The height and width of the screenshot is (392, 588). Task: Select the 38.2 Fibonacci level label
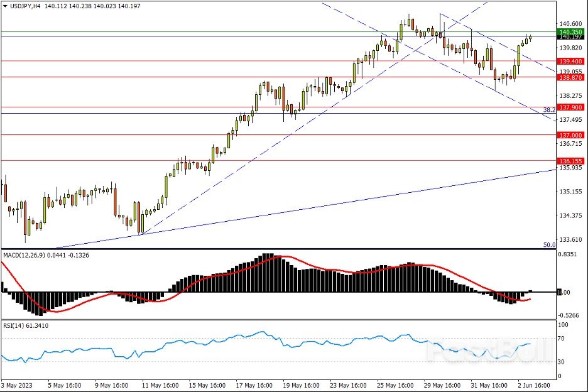click(549, 109)
